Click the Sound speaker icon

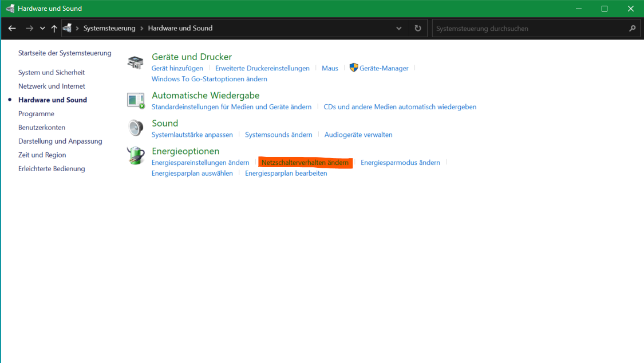point(136,128)
